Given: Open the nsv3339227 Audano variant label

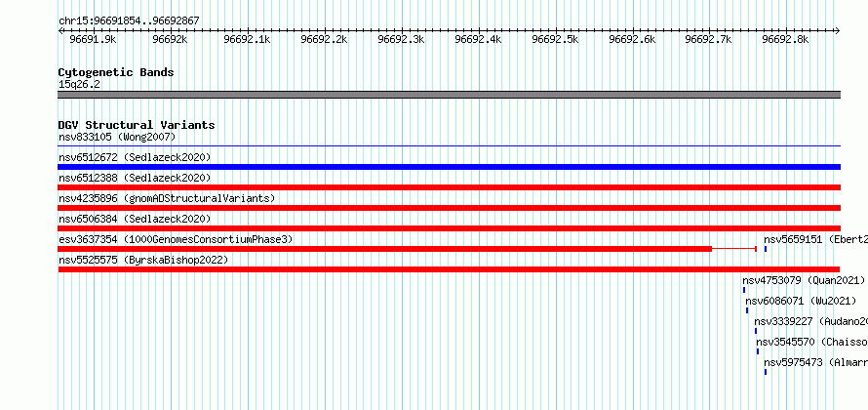Looking at the screenshot, I should [810, 321].
